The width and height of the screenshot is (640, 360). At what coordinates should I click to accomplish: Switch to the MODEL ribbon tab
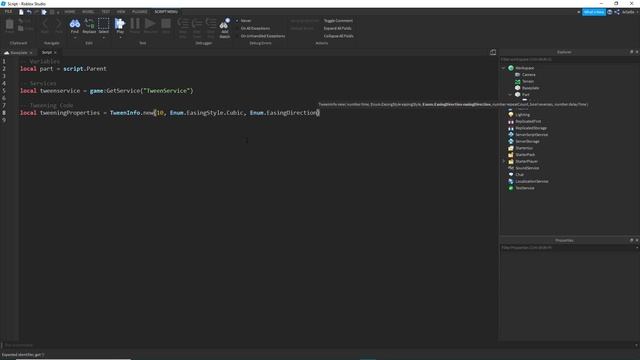click(88, 12)
